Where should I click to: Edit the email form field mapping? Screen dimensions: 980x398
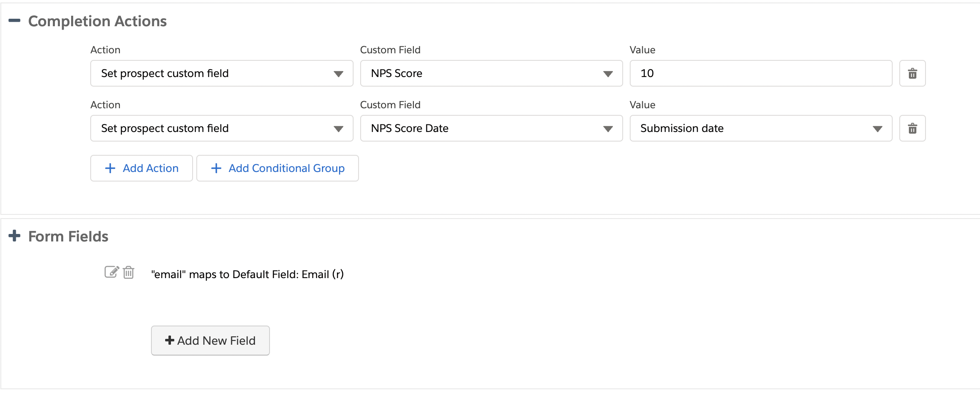coord(111,272)
